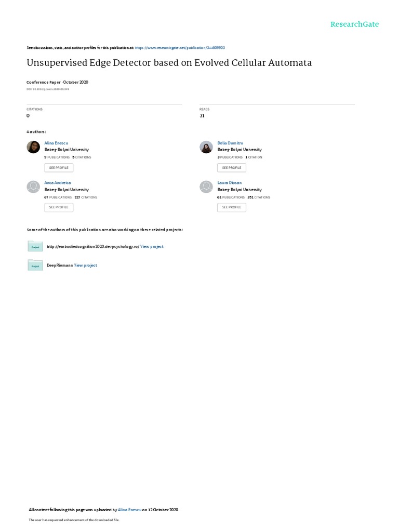This screenshot has width=399, height=532.
Task: Click See Profile under Anca Andreica
Action: click(x=59, y=207)
